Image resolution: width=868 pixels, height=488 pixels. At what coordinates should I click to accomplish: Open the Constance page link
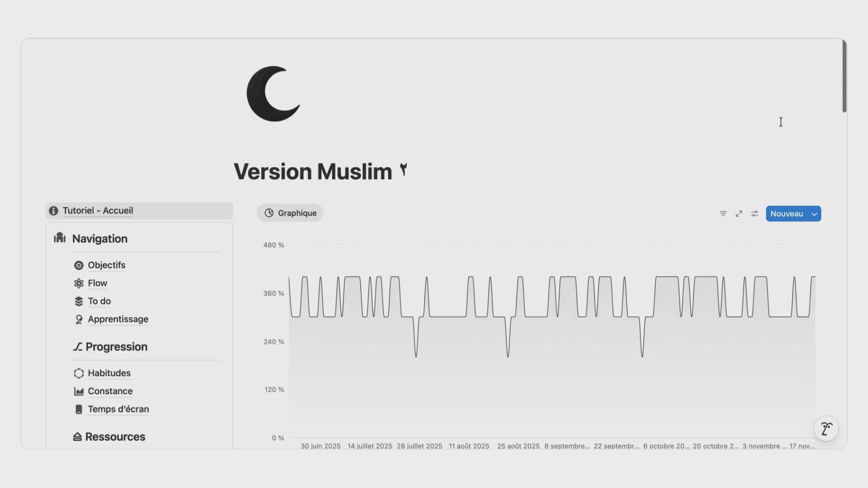110,391
